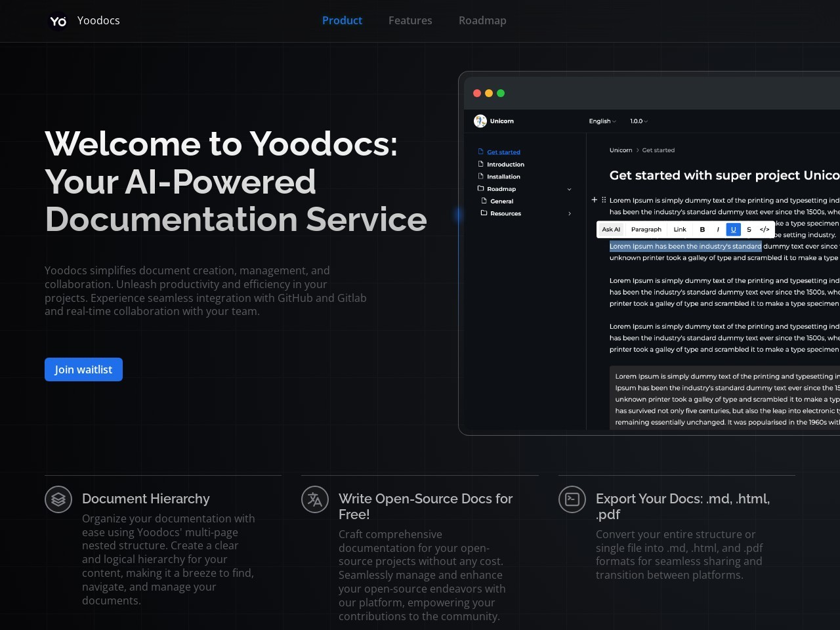Collapse the Roadmap folder chevron
The width and height of the screenshot is (840, 630).
coord(569,189)
